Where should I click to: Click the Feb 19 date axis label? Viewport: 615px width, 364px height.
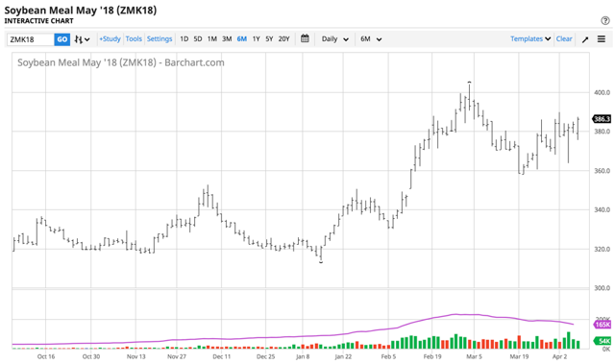click(432, 356)
